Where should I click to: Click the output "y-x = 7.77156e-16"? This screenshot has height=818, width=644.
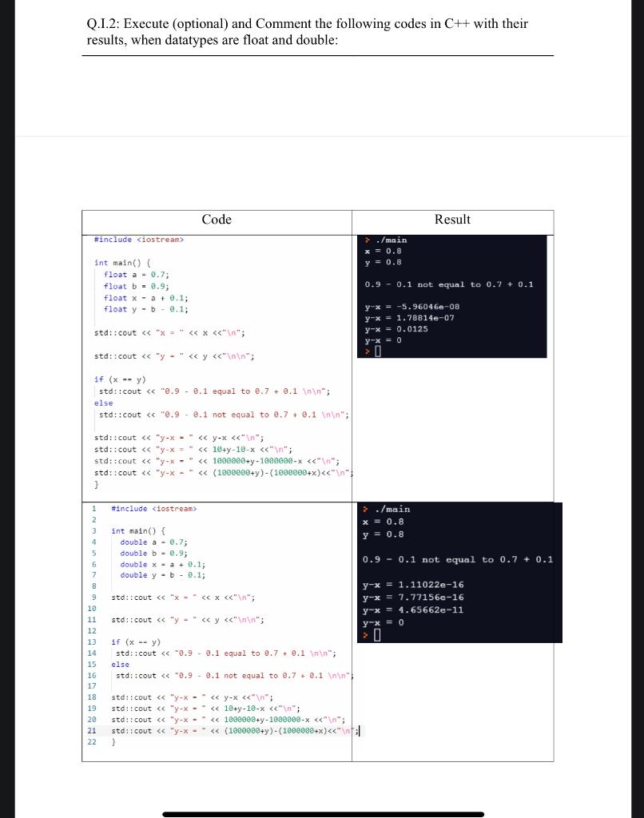[413, 598]
